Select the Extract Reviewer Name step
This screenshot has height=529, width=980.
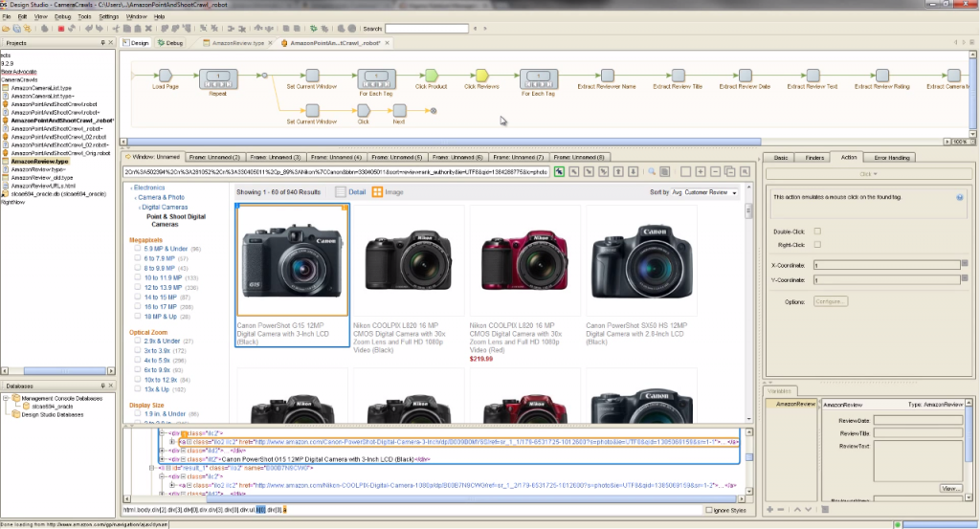click(x=607, y=76)
